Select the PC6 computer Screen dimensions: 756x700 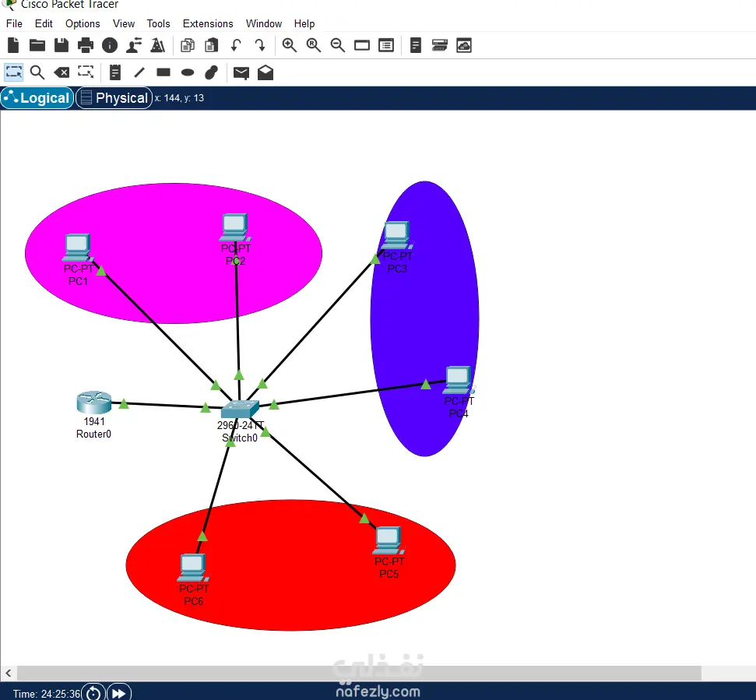193,568
